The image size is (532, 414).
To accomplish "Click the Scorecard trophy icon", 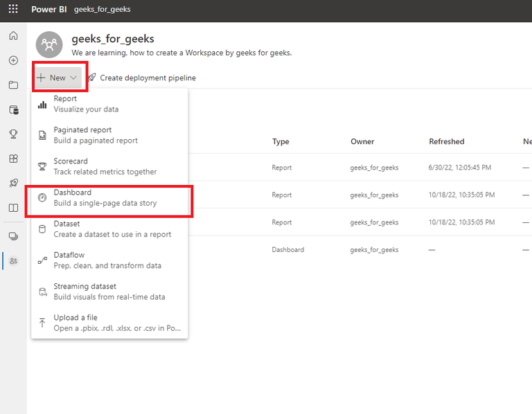I will [x=42, y=166].
